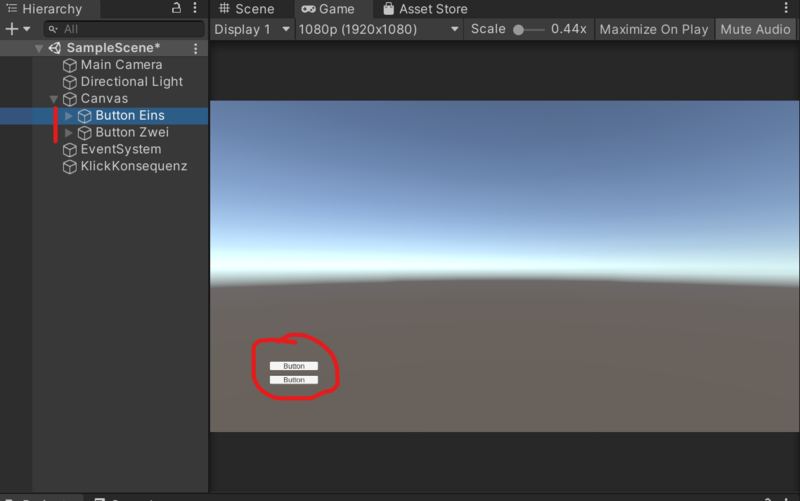Toggle Maximize On Play
Screen dimensions: 800x501
pos(654,29)
